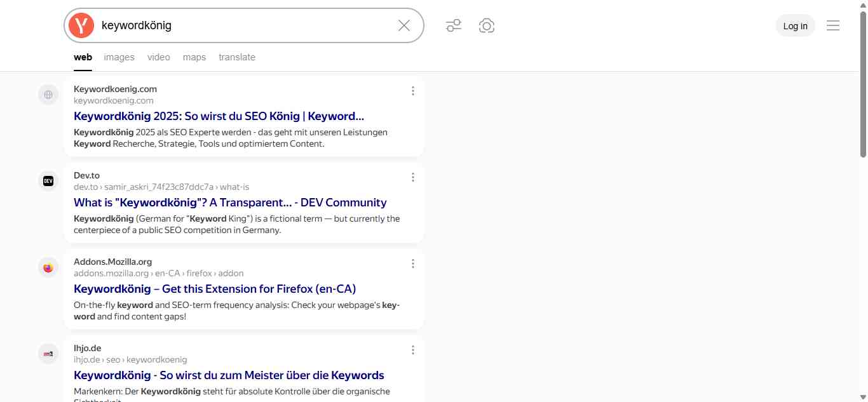Open options menu for Keywordkoenig.com result
Screen dimensions: 868x402
click(x=413, y=91)
